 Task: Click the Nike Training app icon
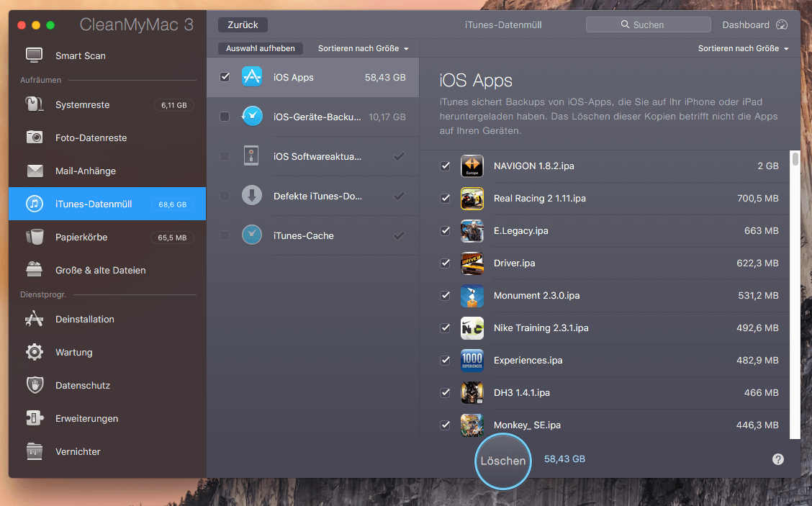pos(472,327)
